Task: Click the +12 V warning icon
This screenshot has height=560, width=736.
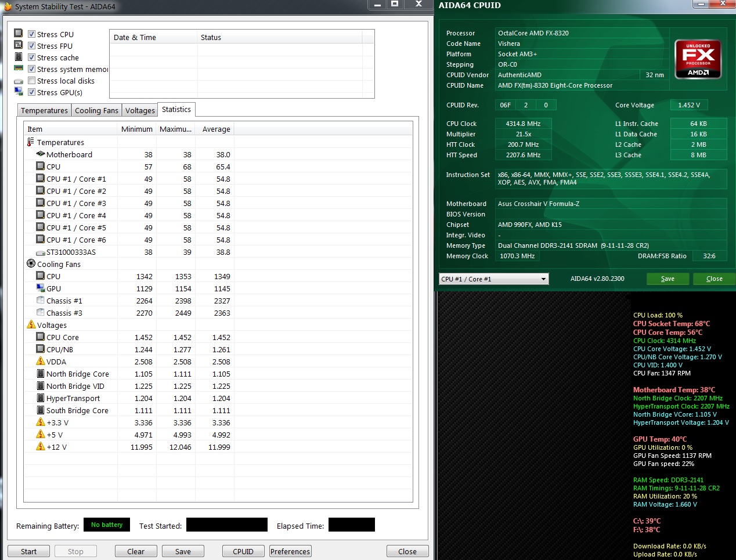Action: click(41, 447)
